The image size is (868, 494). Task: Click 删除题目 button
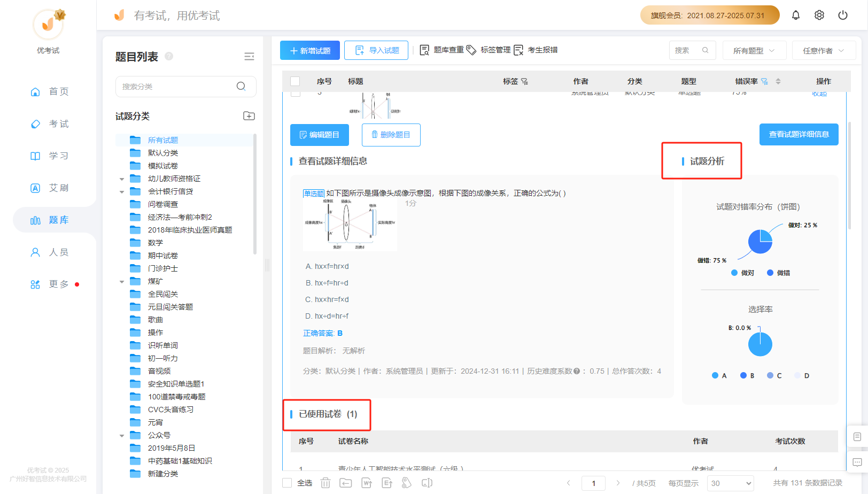click(391, 135)
